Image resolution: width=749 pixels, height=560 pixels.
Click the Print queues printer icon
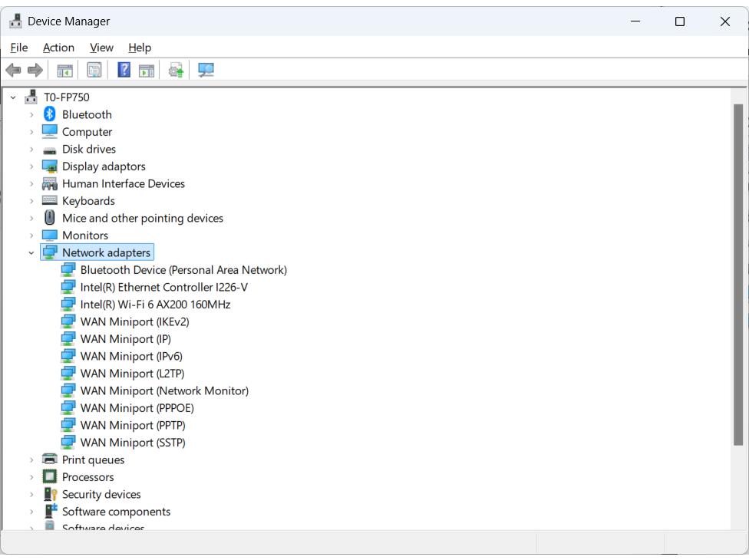pos(49,460)
